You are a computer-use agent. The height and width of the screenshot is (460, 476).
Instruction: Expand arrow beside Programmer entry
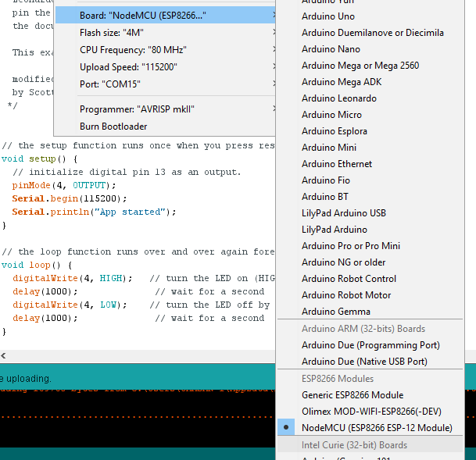(x=274, y=109)
